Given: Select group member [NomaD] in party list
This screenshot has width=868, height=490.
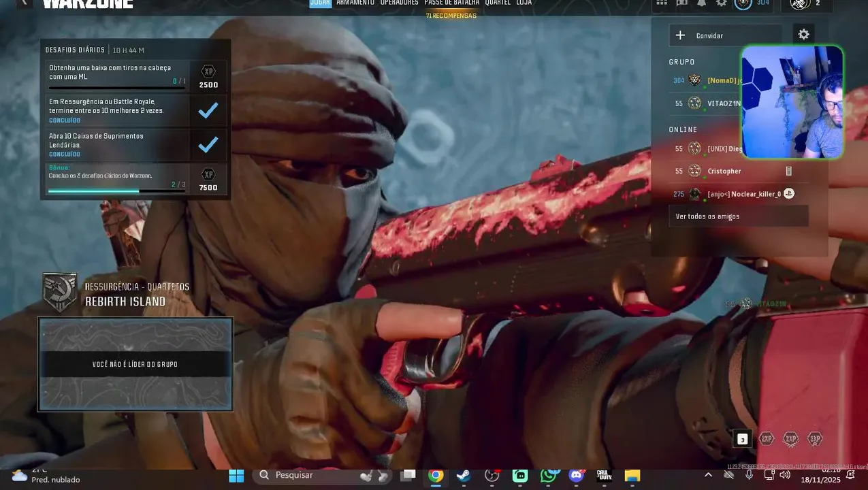Looking at the screenshot, I should (x=706, y=80).
